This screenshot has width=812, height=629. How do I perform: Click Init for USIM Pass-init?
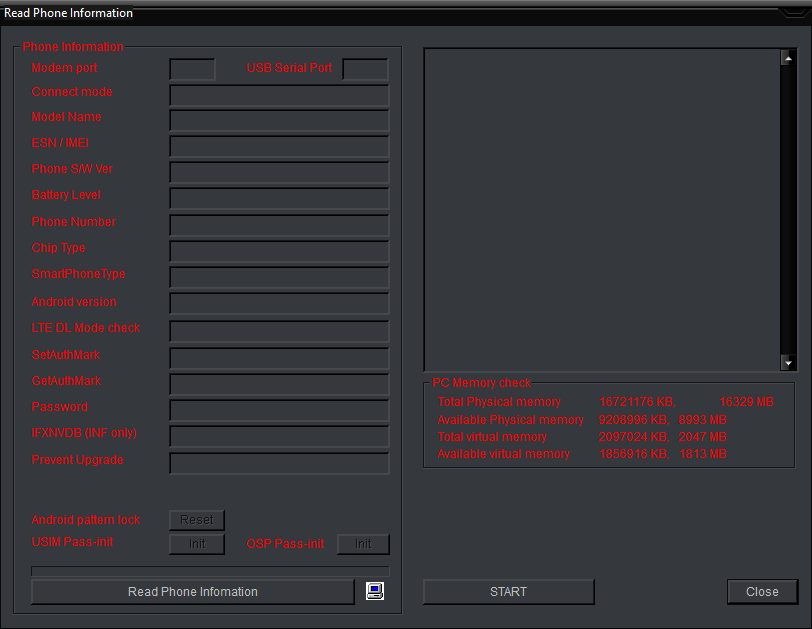pos(197,544)
